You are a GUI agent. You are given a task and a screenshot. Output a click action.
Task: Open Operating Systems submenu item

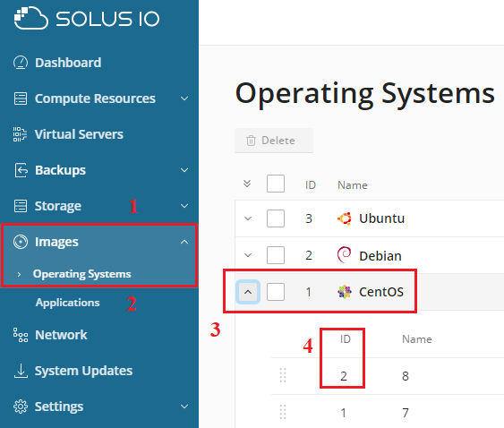coord(82,274)
